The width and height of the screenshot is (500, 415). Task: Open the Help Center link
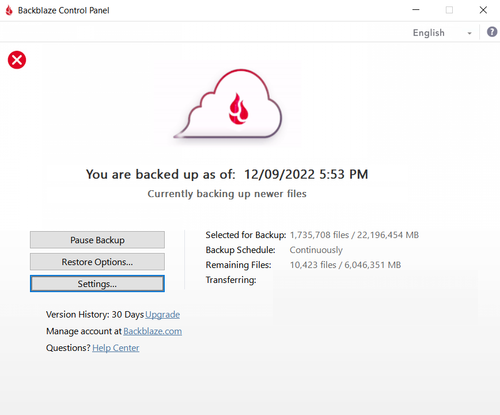tap(116, 348)
